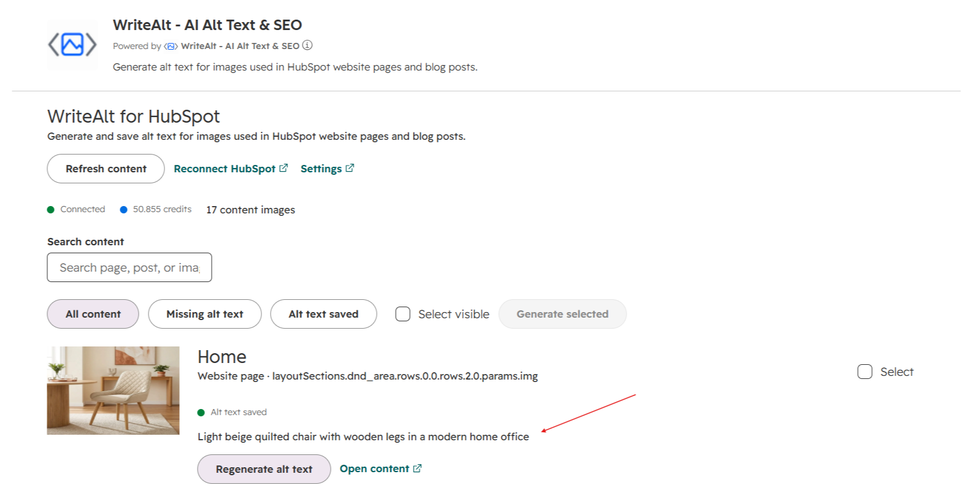Click the Home chair image thumbnail
The height and width of the screenshot is (493, 980).
[x=114, y=391]
